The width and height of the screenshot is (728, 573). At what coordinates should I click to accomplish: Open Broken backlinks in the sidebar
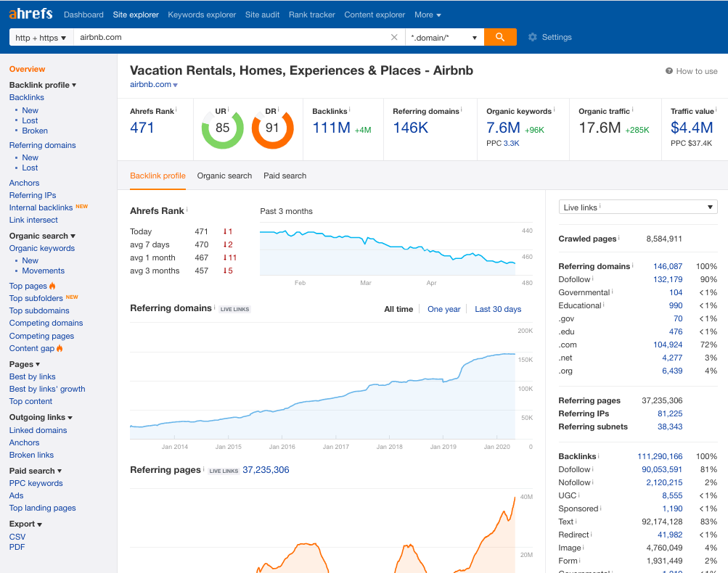(x=35, y=131)
